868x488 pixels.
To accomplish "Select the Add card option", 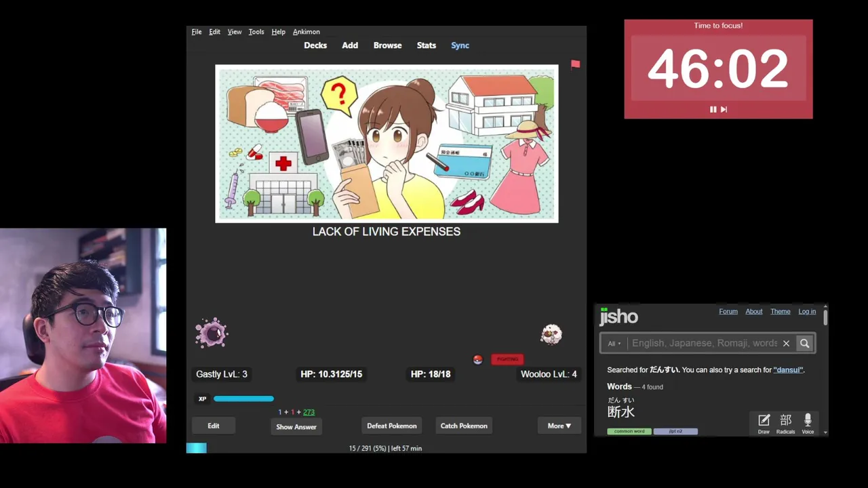I will 350,45.
